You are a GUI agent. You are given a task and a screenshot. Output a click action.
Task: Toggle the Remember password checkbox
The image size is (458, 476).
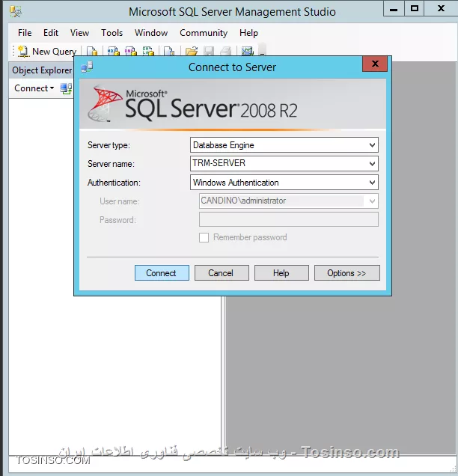(x=204, y=237)
